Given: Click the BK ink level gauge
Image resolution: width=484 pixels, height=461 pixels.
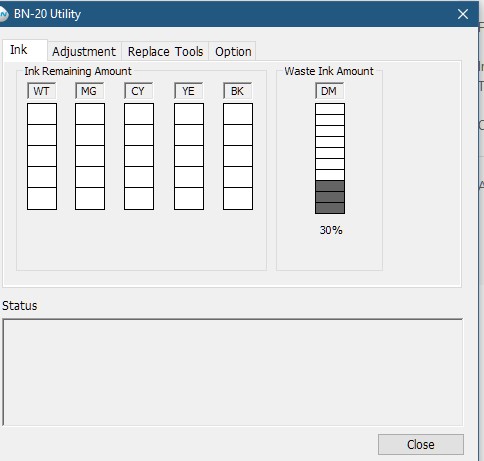Looking at the screenshot, I should 238,156.
